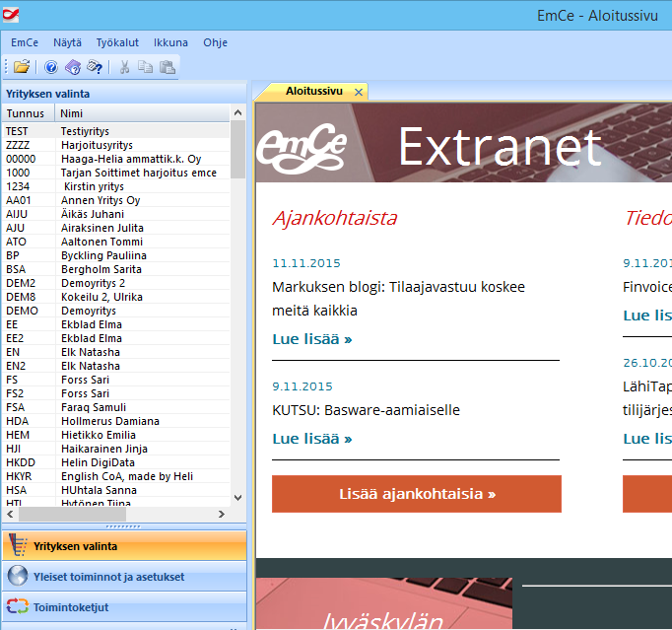
Task: Select the Demoyritys 2 row
Action: pyautogui.click(x=116, y=283)
